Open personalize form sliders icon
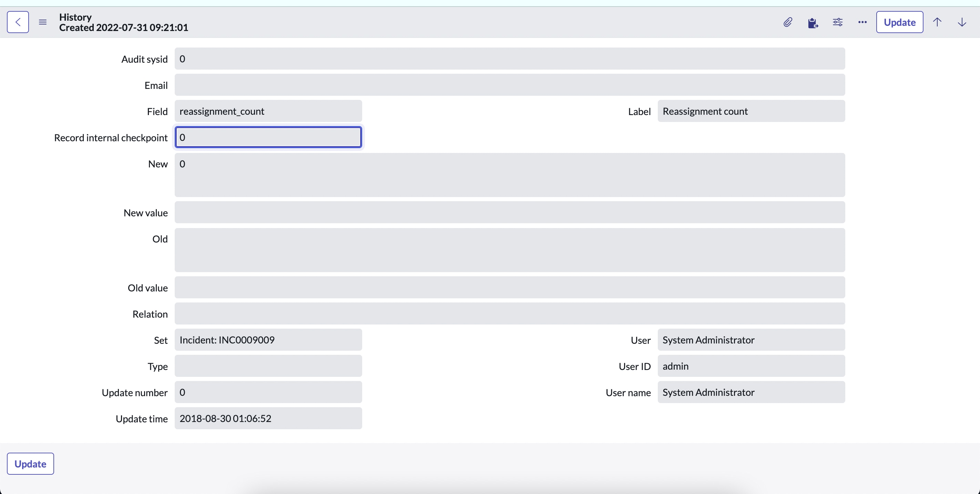 838,22
